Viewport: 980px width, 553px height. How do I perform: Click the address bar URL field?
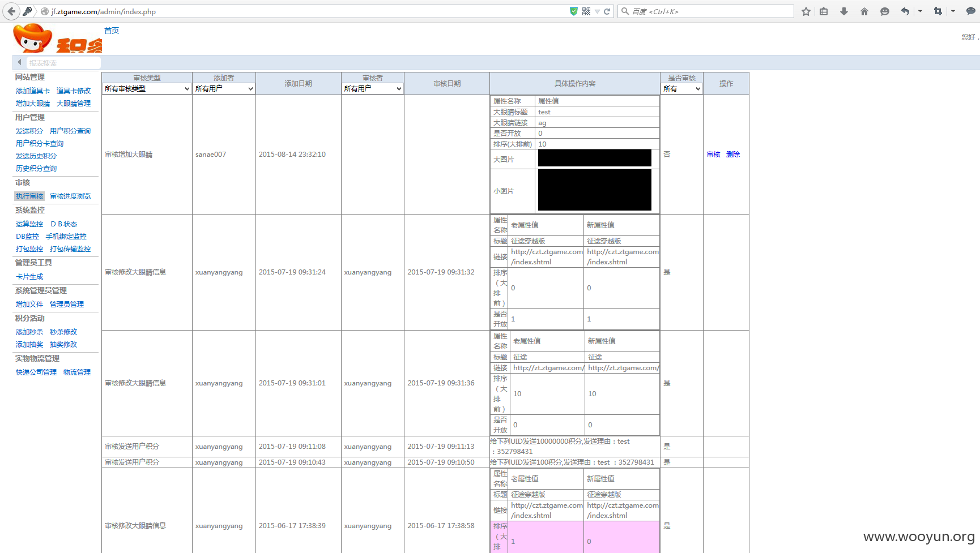click(x=306, y=11)
